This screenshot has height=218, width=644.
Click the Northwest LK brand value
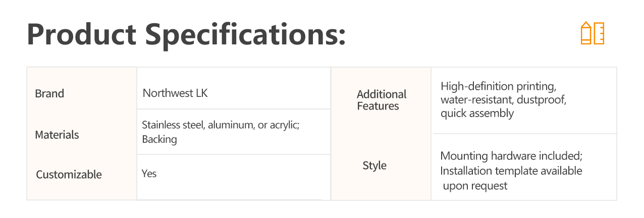point(175,93)
